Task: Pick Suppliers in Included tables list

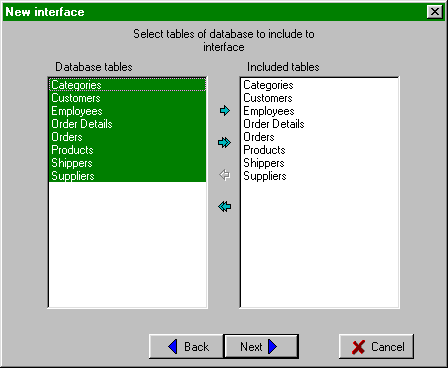Action: click(319, 176)
